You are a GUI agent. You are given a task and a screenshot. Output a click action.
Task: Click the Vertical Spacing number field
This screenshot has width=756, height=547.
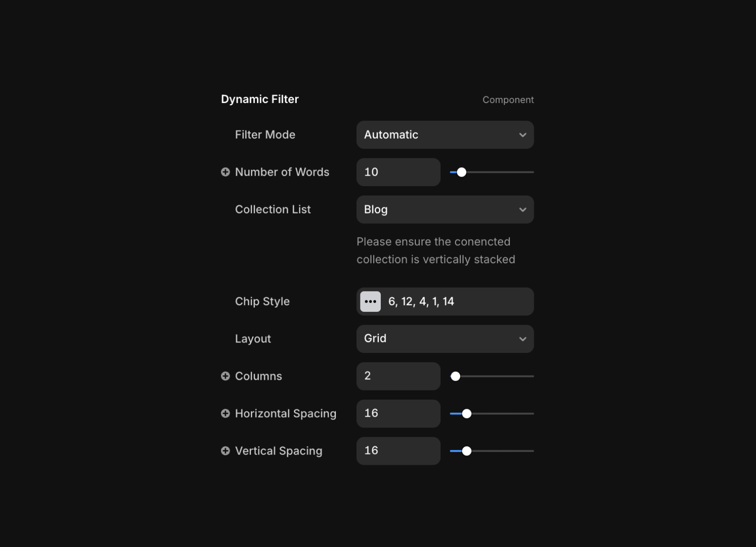(x=398, y=451)
